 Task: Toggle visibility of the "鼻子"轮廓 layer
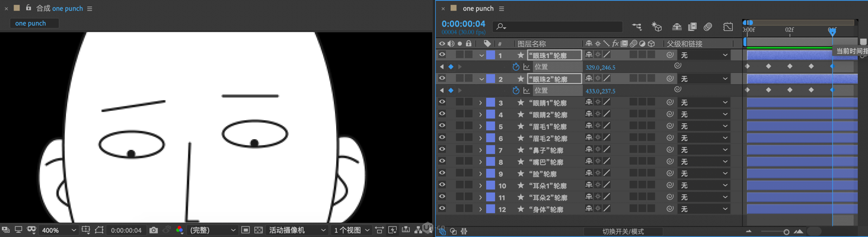tap(442, 150)
